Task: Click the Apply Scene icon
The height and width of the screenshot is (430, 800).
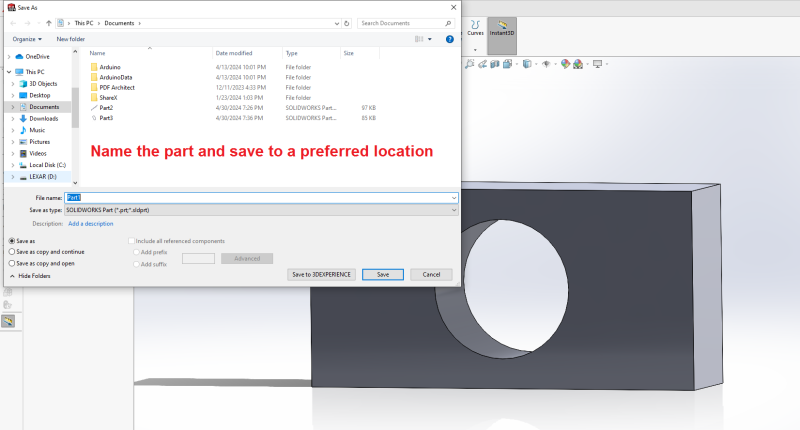Action: coord(578,64)
